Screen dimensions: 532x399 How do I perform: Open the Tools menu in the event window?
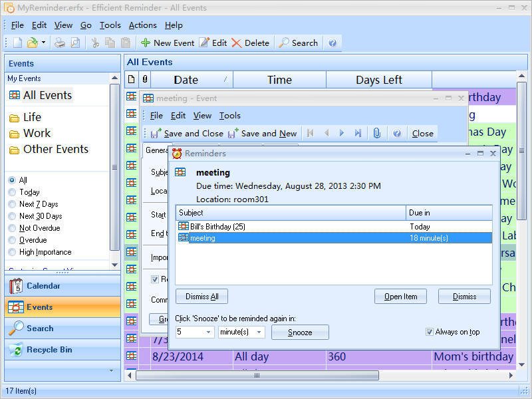pyautogui.click(x=230, y=115)
